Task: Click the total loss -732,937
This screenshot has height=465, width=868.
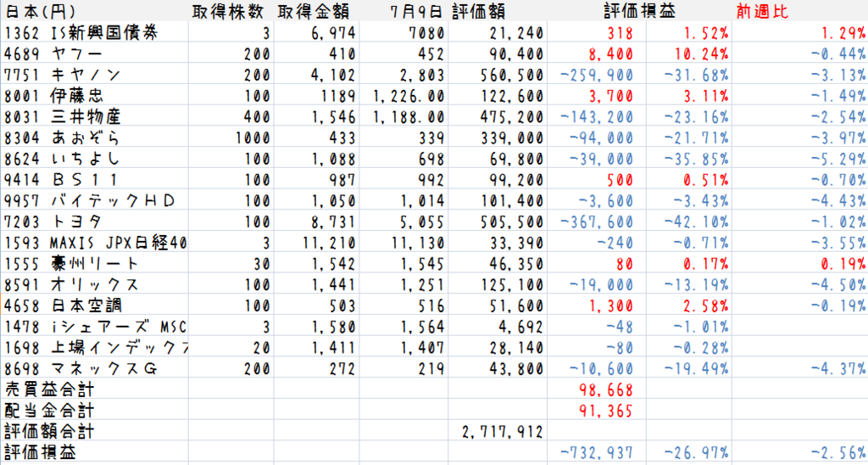Action: click(x=597, y=453)
